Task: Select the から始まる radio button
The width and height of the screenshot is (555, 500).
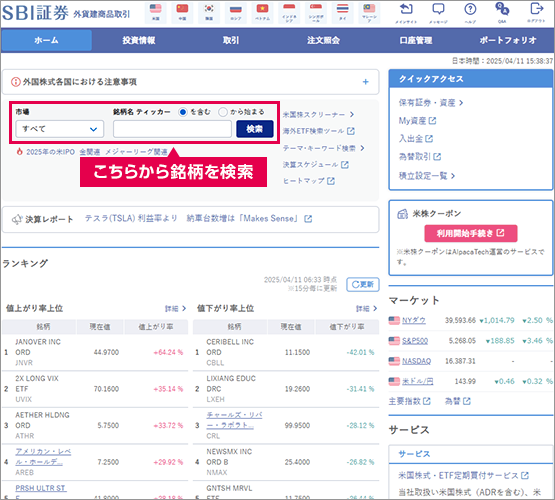Action: [x=223, y=112]
